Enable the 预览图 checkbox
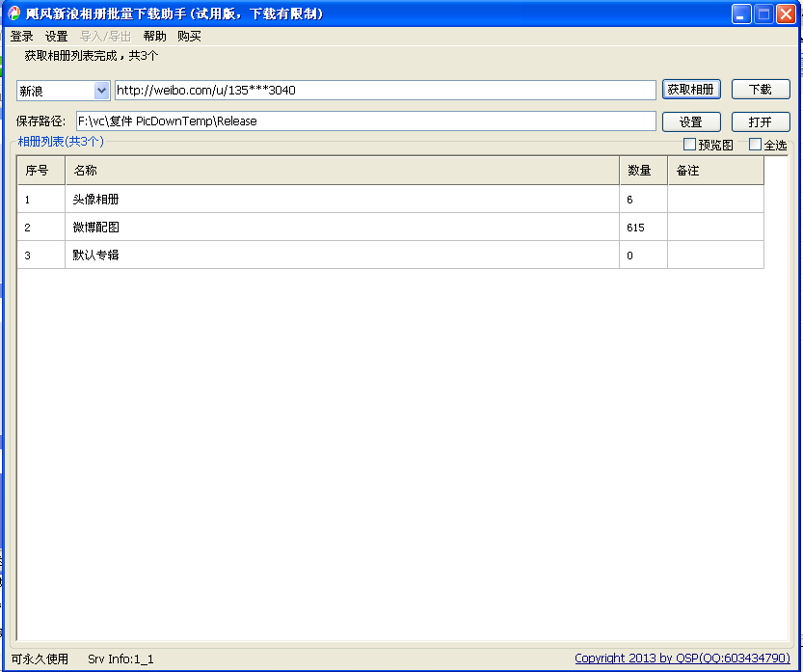The height and width of the screenshot is (672, 803). (689, 145)
